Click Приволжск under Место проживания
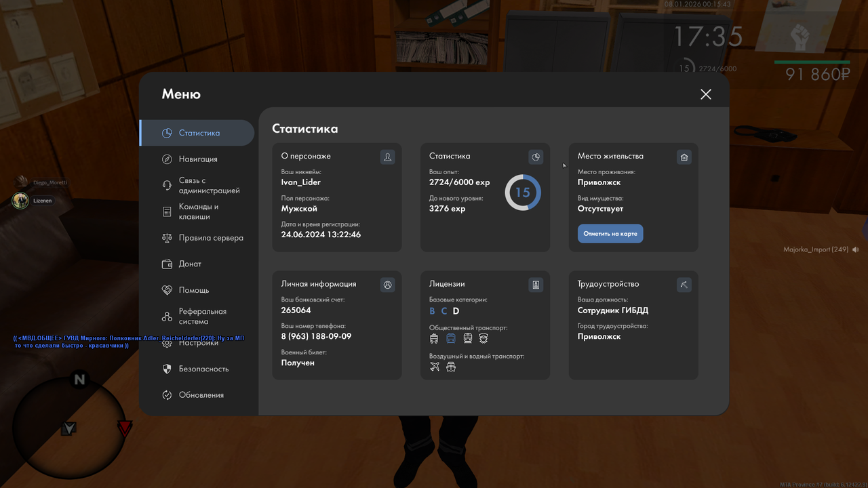Image resolution: width=868 pixels, height=488 pixels. [x=599, y=182]
